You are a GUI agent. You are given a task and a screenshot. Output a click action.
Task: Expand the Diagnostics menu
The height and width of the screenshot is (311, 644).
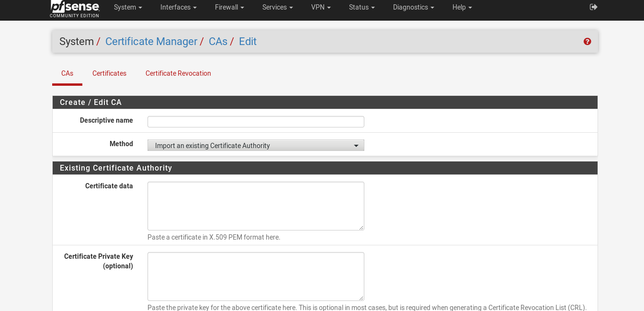[413, 7]
